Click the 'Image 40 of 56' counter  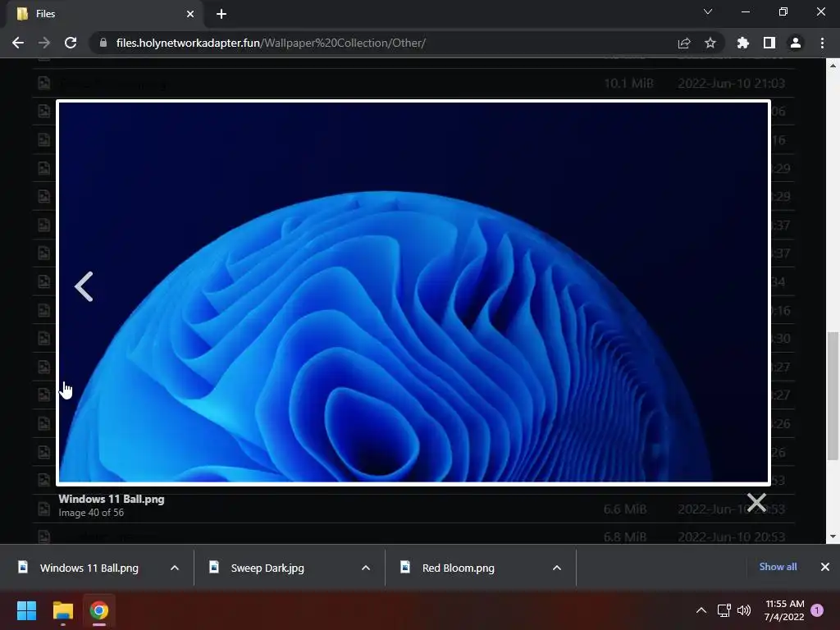tap(91, 513)
